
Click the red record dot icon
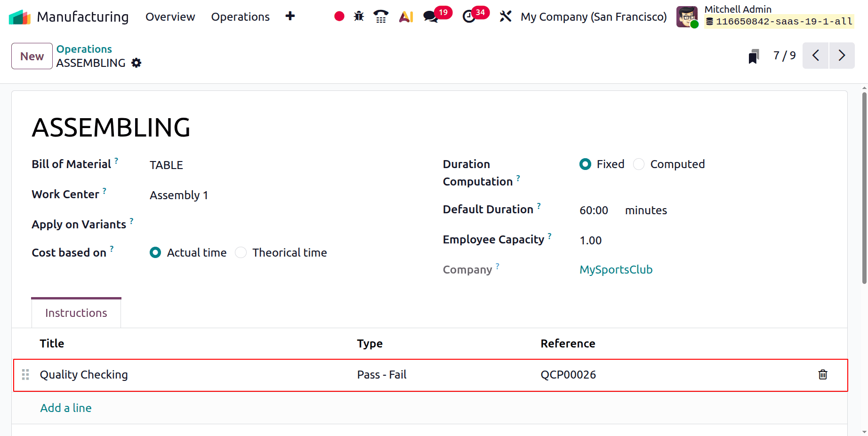[339, 16]
